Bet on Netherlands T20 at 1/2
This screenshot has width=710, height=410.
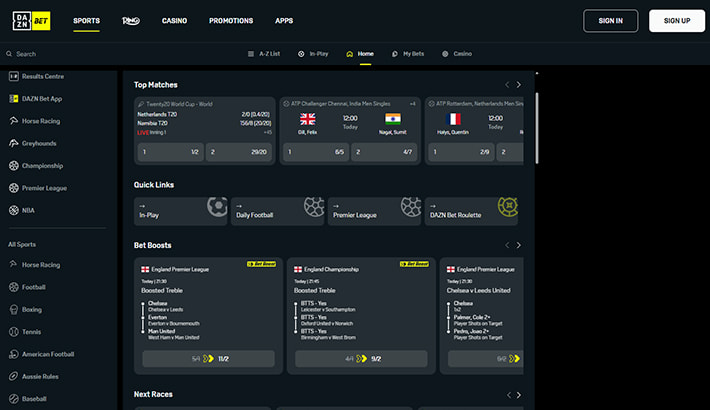coord(170,152)
